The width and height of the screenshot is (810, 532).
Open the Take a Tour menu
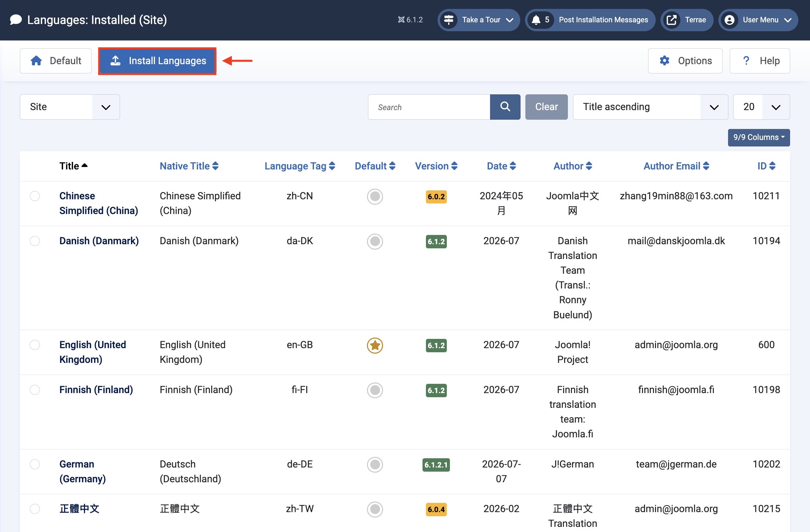(x=479, y=20)
